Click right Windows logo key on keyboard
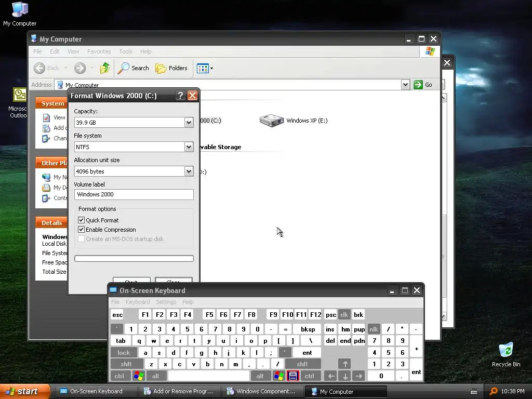Screen dimensions: 532x399 click(x=279, y=376)
